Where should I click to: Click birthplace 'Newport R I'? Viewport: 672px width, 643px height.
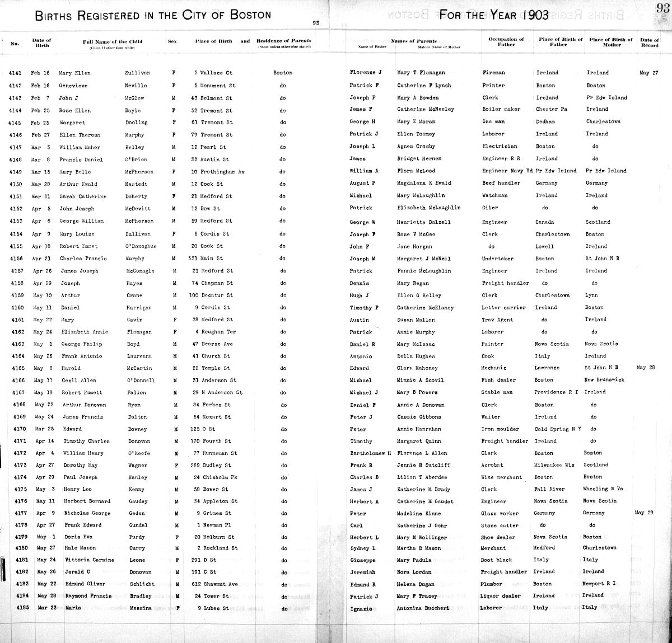click(599, 584)
